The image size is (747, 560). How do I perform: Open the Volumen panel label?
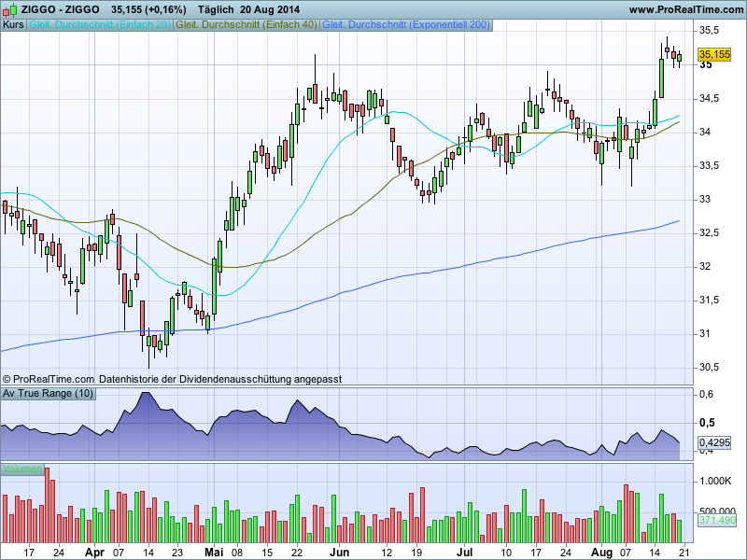(x=21, y=469)
